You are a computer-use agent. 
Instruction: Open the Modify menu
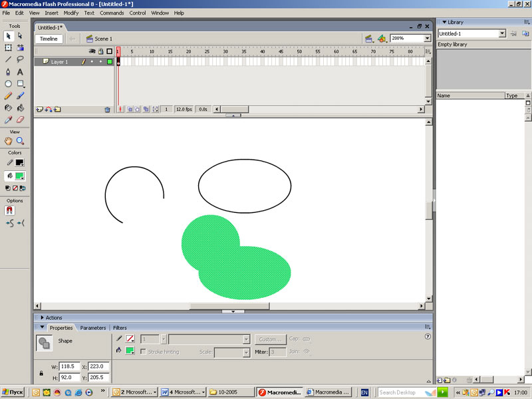(x=71, y=13)
